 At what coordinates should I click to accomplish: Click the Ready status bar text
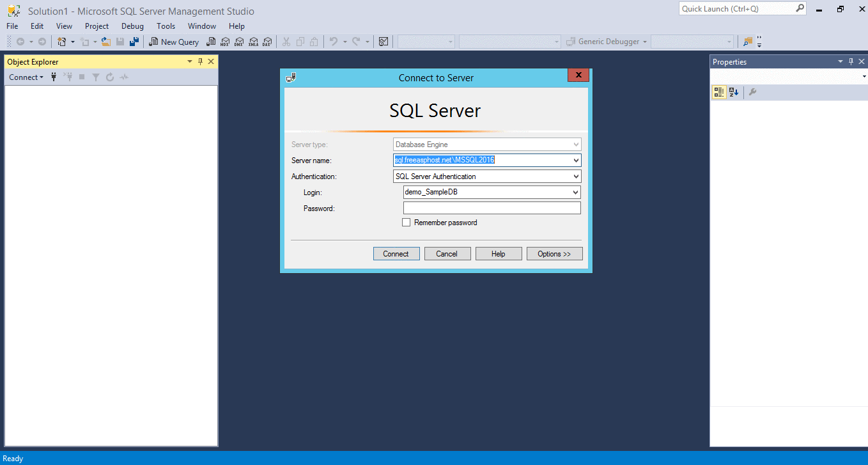pyautogui.click(x=13, y=458)
